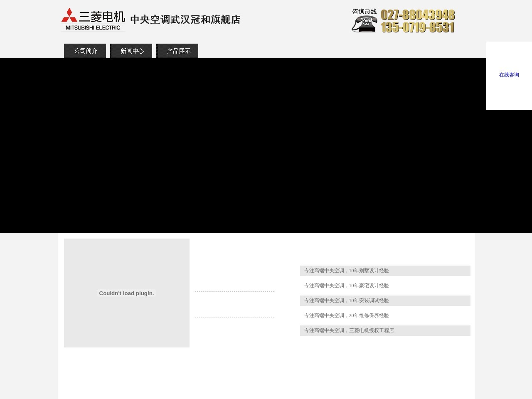The image size is (532, 399).
Task: Open the 产品展示 menu item
Action: pyautogui.click(x=177, y=51)
